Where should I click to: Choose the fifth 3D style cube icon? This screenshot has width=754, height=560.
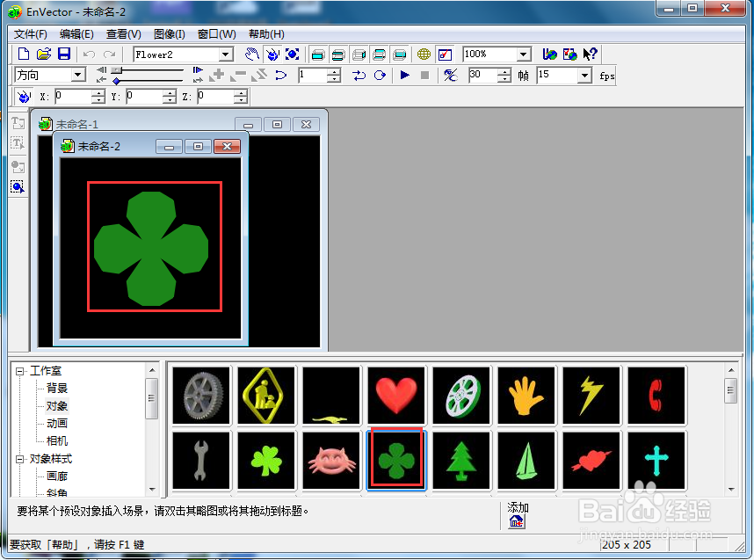[x=400, y=55]
